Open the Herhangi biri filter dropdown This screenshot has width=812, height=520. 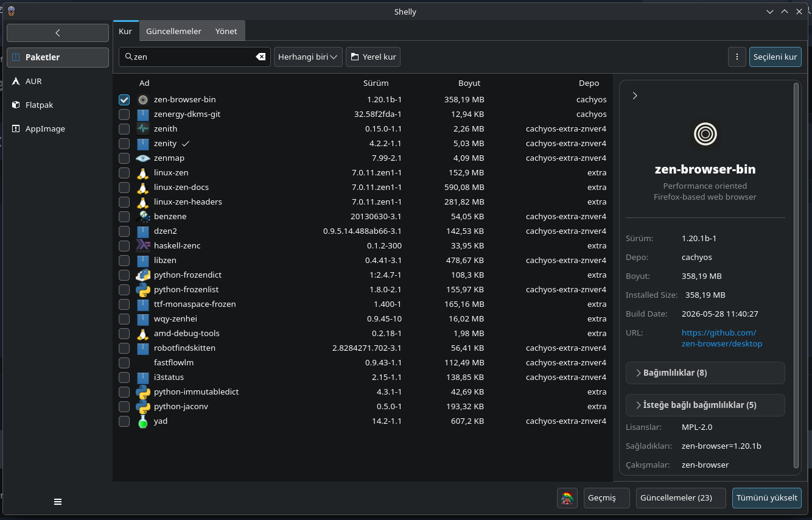(x=308, y=57)
